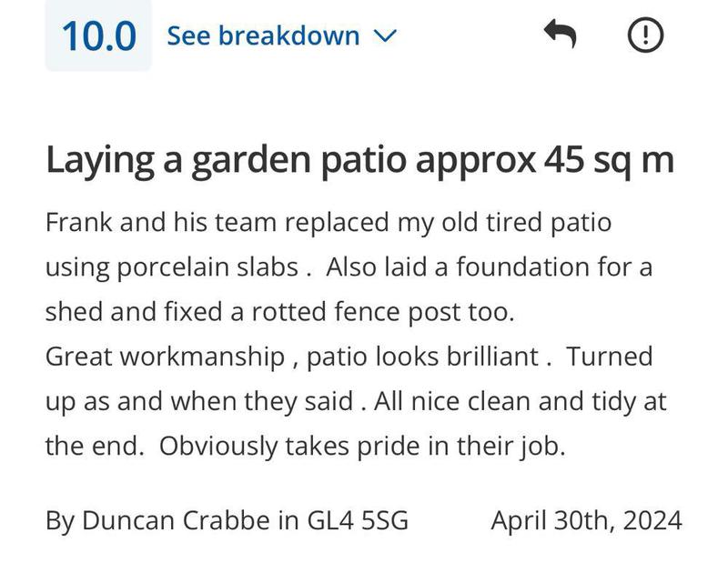The image size is (728, 573).
Task: Click the 10.0 score badge
Action: click(x=98, y=36)
